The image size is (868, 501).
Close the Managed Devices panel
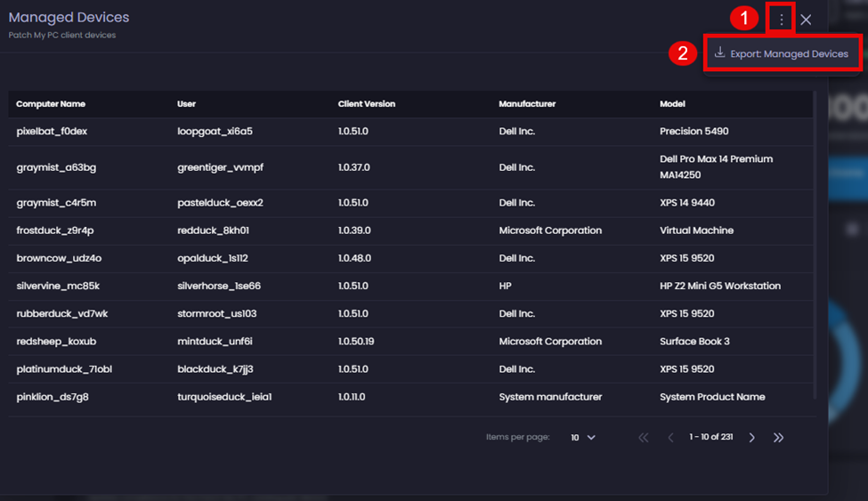click(x=806, y=20)
